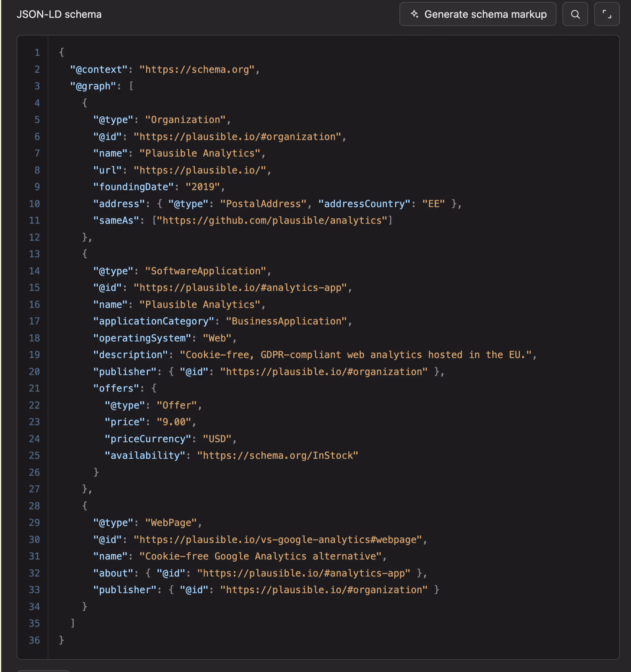Open search in the schema editor
Screen dimensions: 631x672
pyautogui.click(x=575, y=14)
